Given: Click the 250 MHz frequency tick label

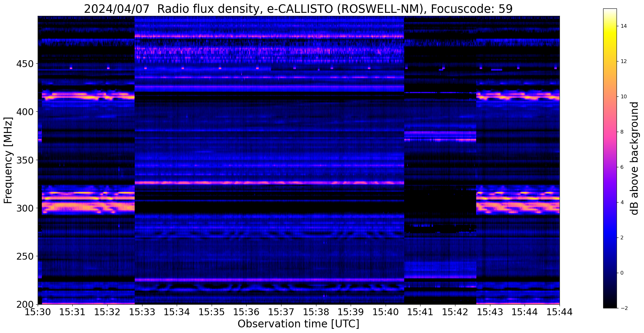Looking at the screenshot, I should 25,256.
